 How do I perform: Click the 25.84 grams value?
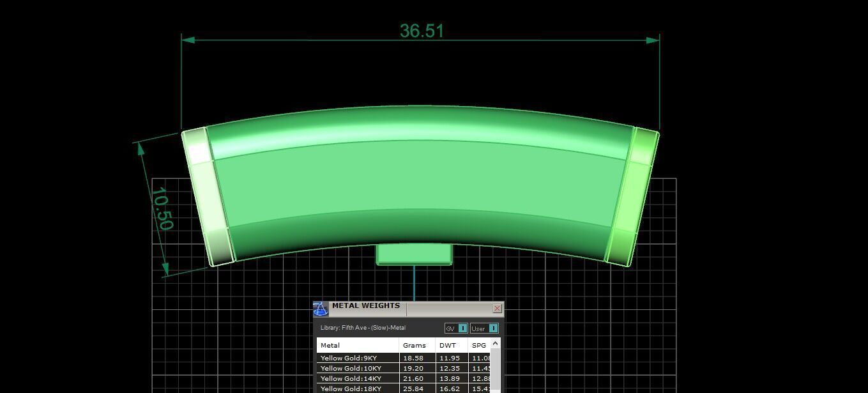413,389
